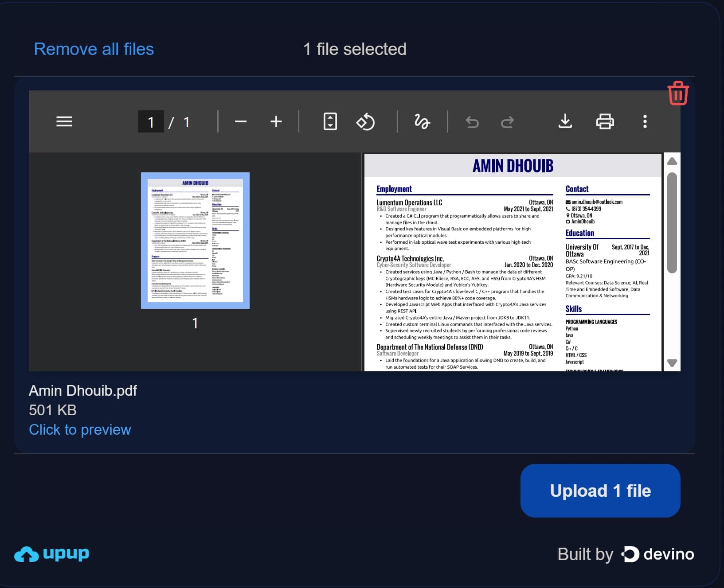Click the total page count '/ 1'
The image size is (724, 588).
pos(179,122)
